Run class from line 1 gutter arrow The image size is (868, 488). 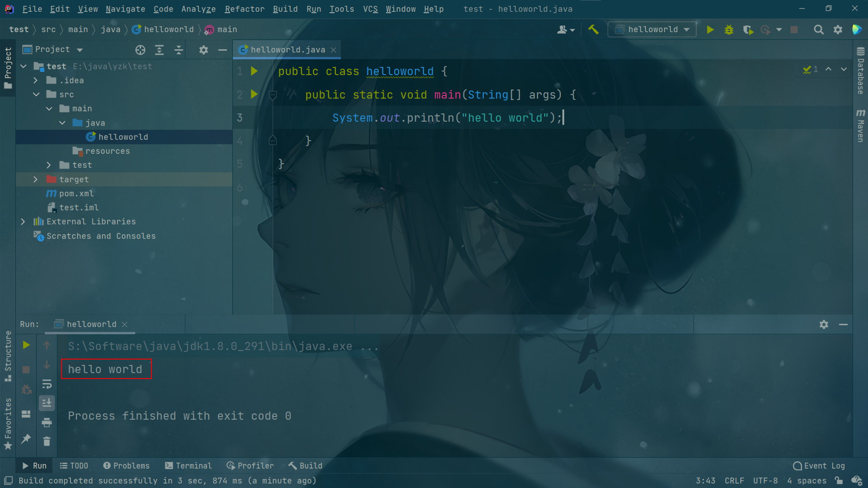tap(254, 71)
